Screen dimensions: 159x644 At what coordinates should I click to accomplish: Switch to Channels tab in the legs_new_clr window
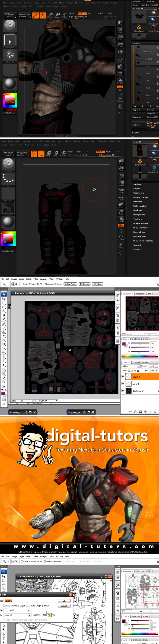(137, 362)
